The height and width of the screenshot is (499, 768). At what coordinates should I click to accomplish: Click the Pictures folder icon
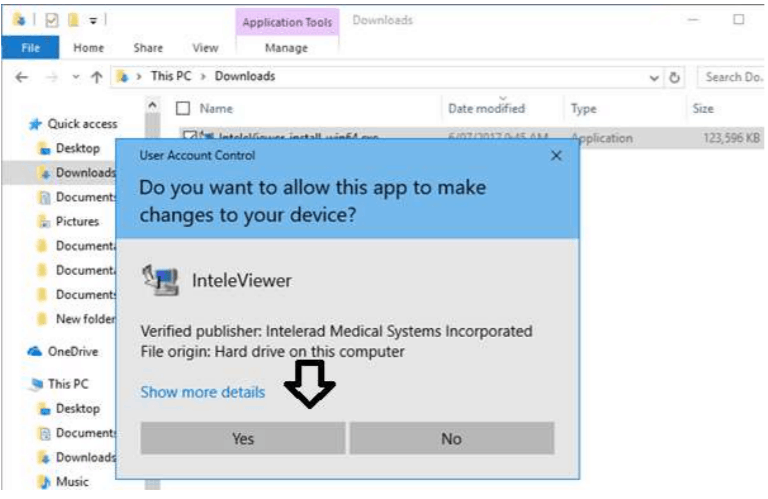click(x=44, y=222)
